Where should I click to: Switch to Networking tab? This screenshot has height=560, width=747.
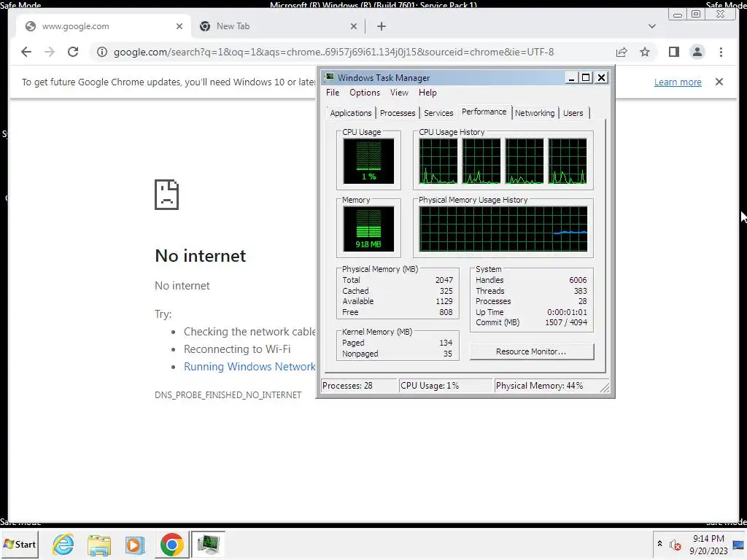[x=535, y=113]
